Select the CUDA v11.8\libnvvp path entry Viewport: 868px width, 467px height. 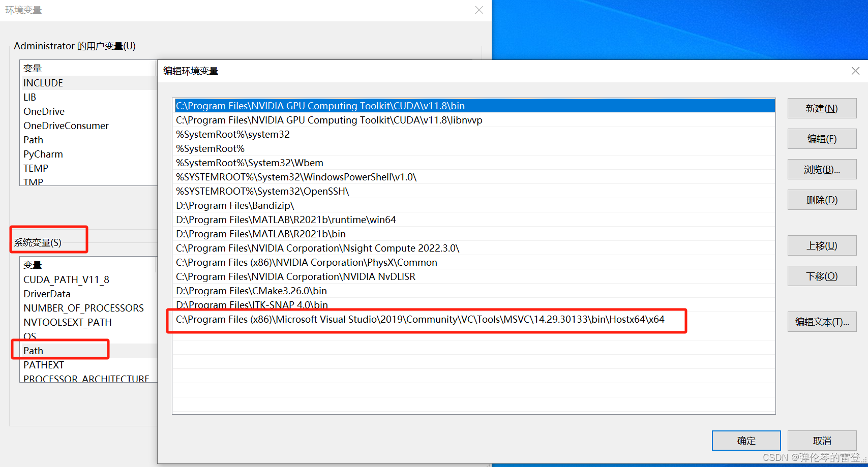tap(474, 120)
